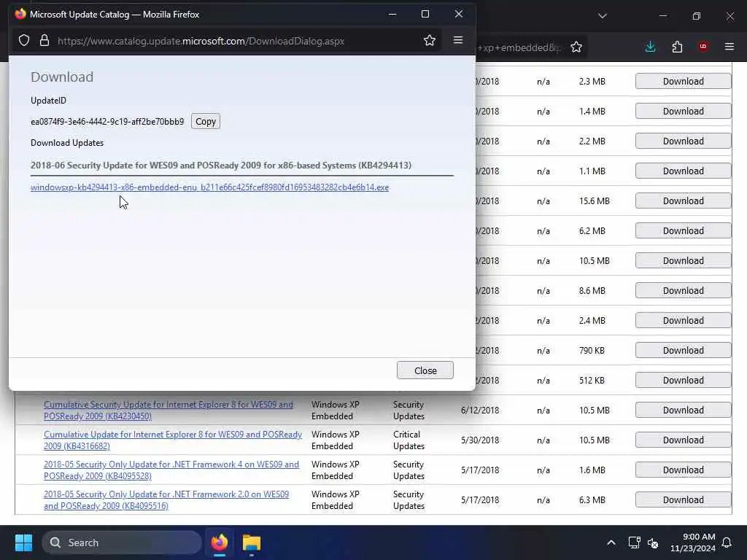Select the UpdateID text ea0874f9-3e46-4442-9c19-aff2be70bbb9

(x=107, y=122)
